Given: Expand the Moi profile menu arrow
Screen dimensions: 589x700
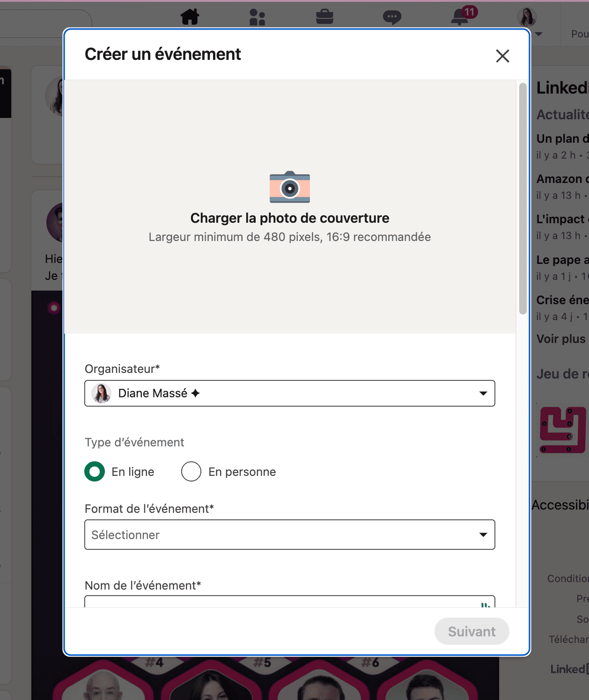Looking at the screenshot, I should click(539, 34).
